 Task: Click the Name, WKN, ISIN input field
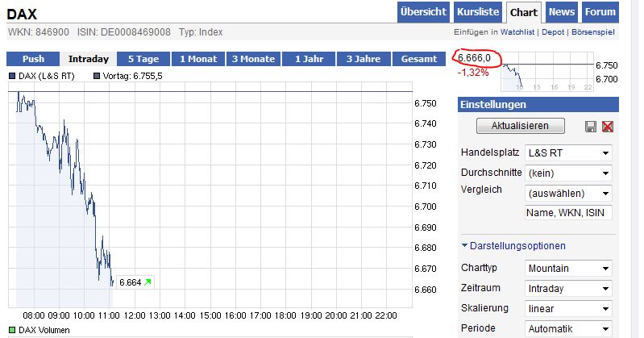(x=568, y=213)
